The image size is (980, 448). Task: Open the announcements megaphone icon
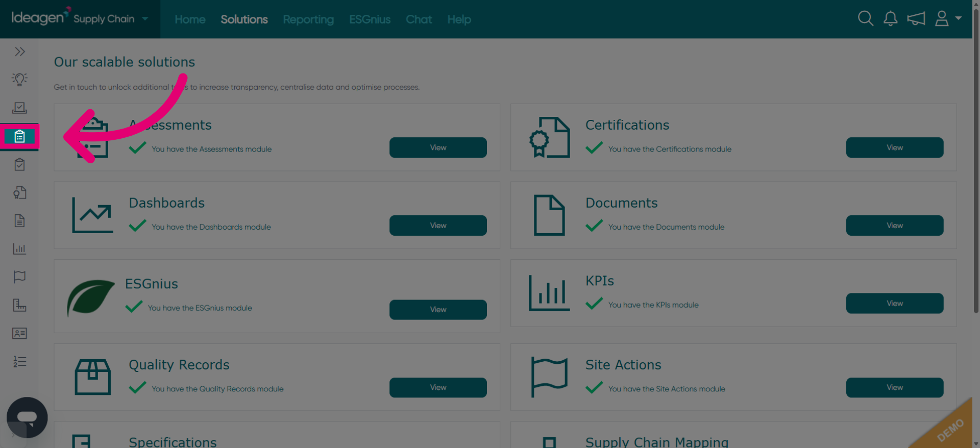(916, 19)
